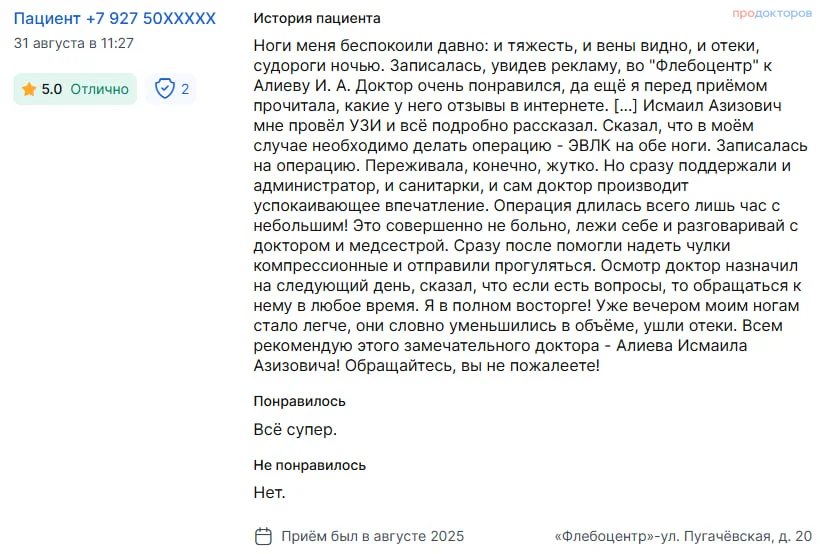The width and height of the screenshot is (820, 554).
Task: Click "Приём был в августе 2025" text
Action: click(x=372, y=536)
